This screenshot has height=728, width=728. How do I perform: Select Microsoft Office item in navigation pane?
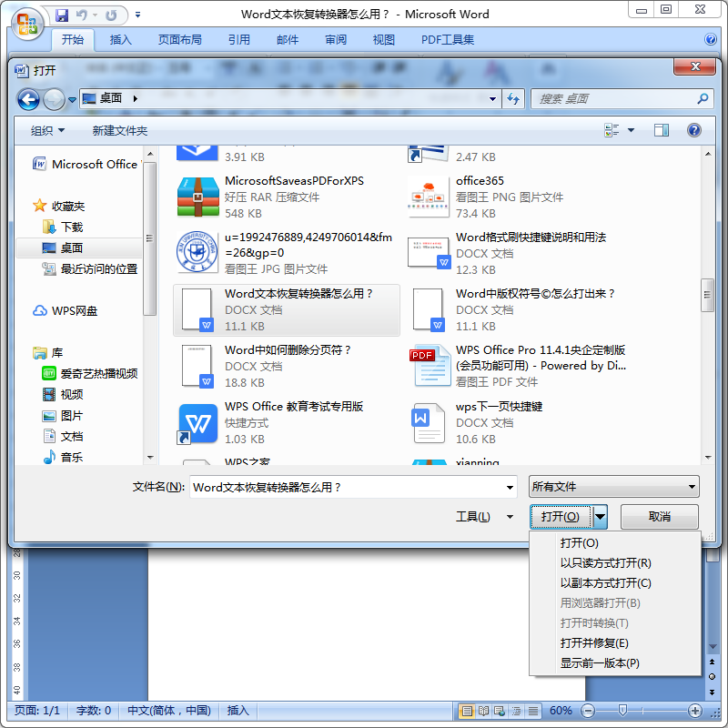click(x=86, y=165)
